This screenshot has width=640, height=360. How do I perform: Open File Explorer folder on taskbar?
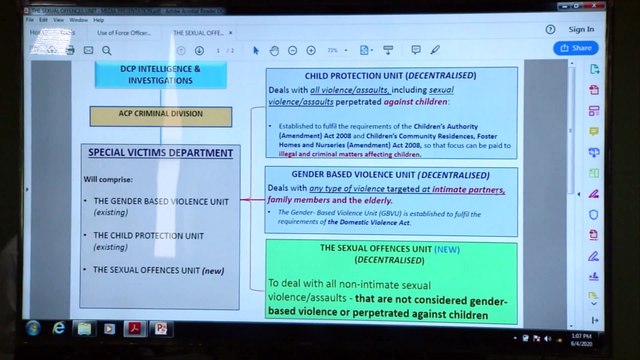[84, 329]
